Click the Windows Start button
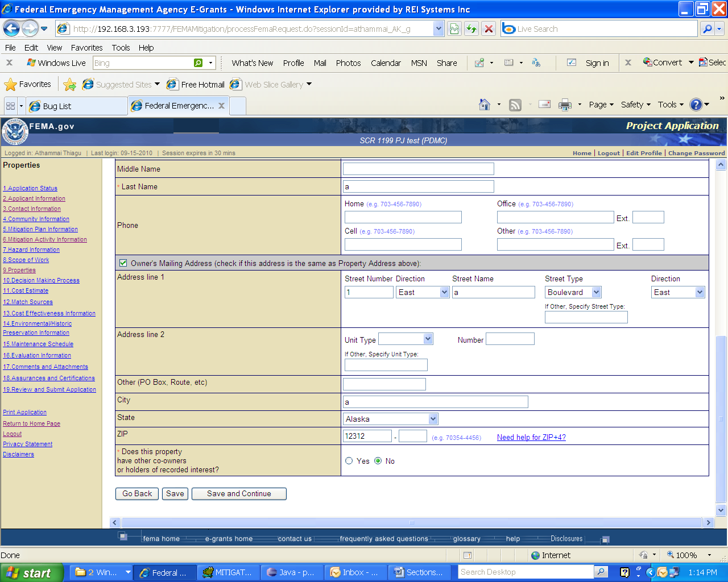728x582 pixels. click(x=28, y=572)
